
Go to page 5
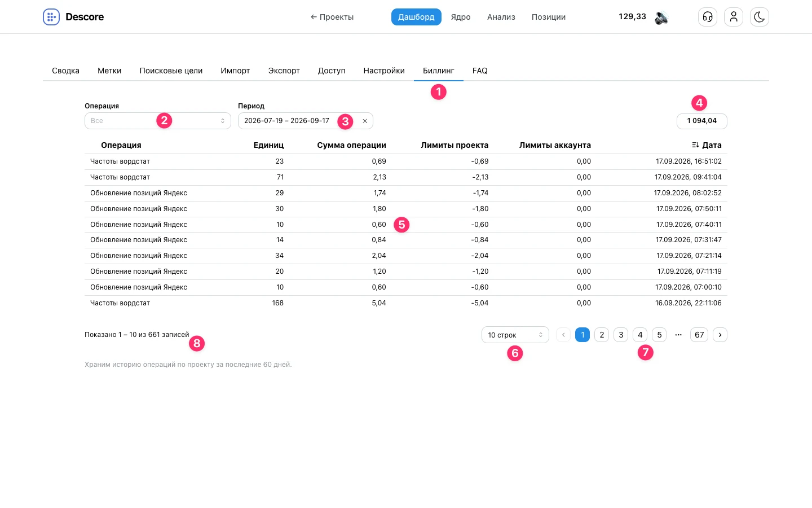click(x=659, y=335)
